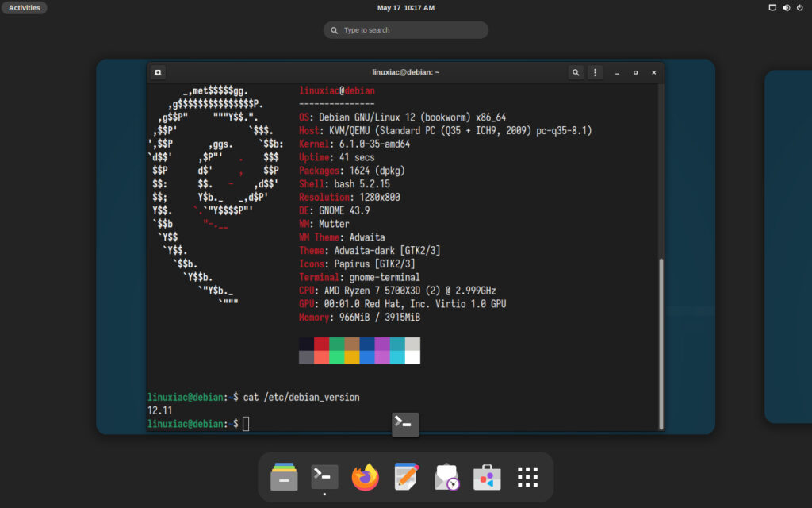Select the Files icon in the dock
The image size is (812, 508).
[x=284, y=477]
